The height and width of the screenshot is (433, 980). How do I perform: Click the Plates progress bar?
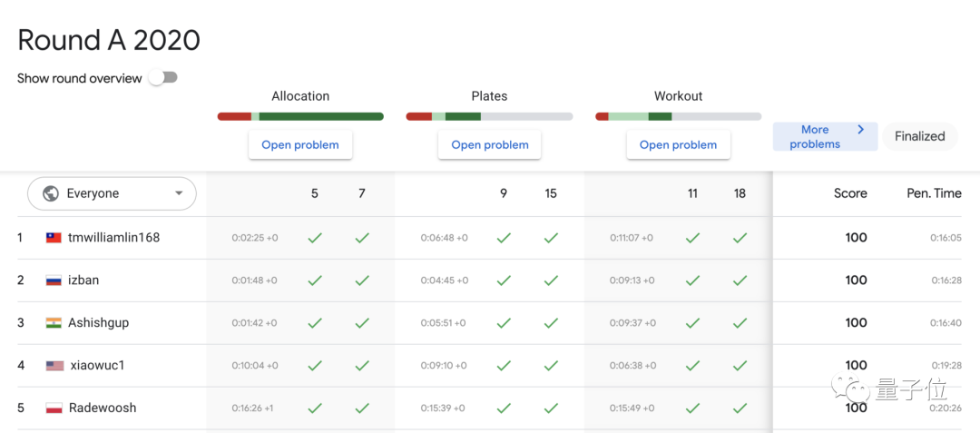[489, 116]
